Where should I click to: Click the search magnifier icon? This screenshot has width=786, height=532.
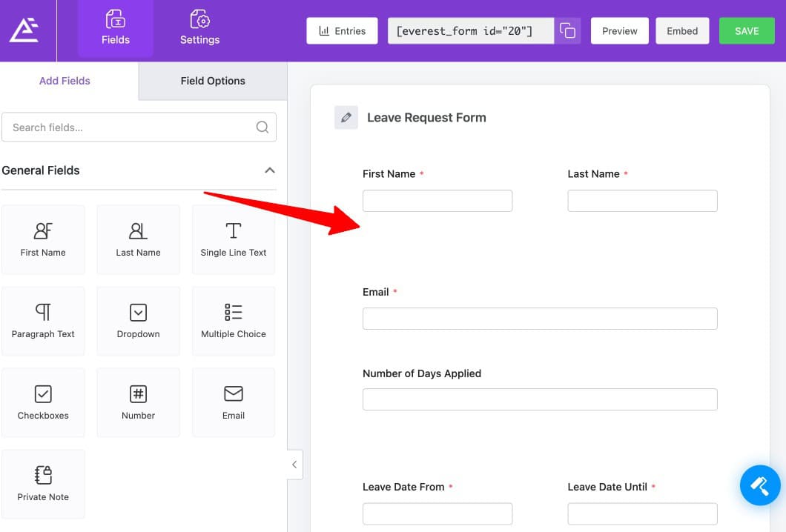[262, 127]
